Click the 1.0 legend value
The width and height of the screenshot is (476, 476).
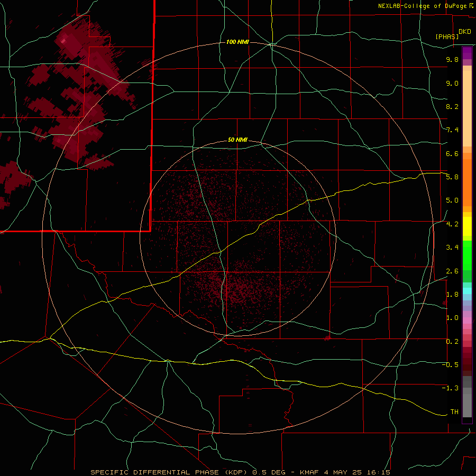pyautogui.click(x=452, y=318)
